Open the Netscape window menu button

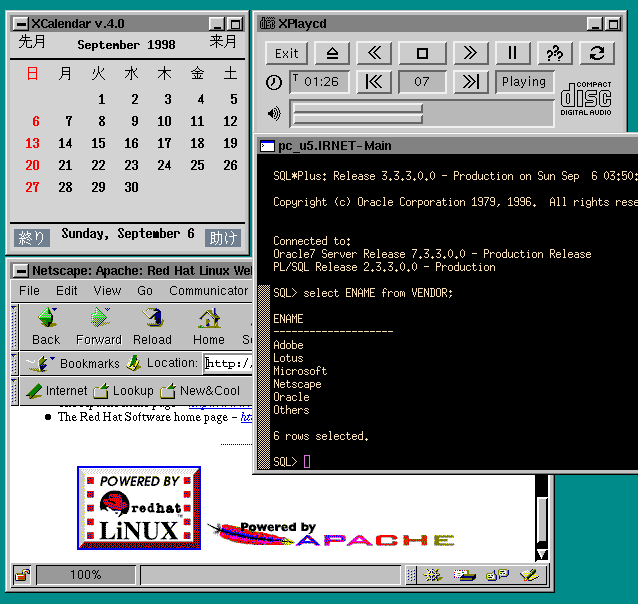click(x=20, y=271)
